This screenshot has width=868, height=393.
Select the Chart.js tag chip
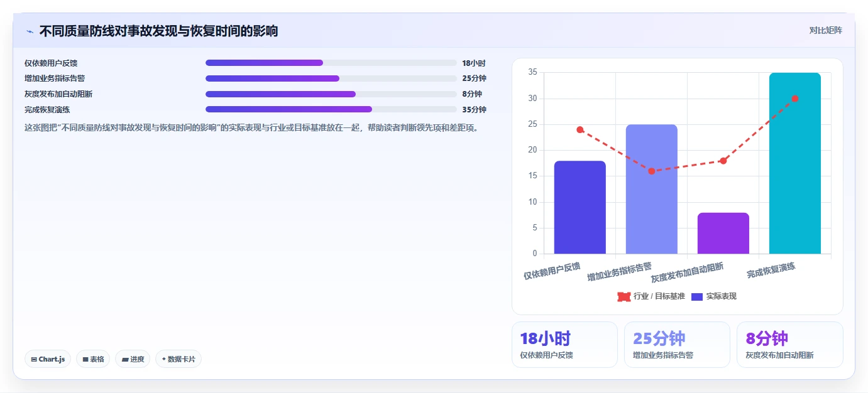[x=48, y=359]
